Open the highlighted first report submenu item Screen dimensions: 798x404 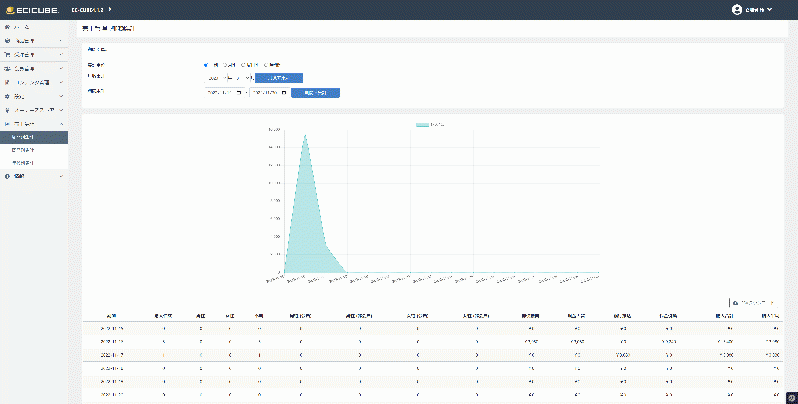(34, 137)
